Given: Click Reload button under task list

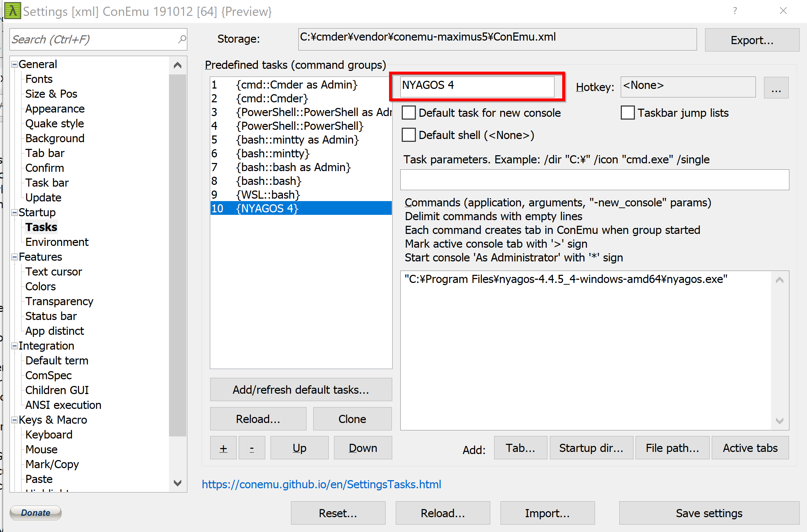Looking at the screenshot, I should pyautogui.click(x=258, y=419).
